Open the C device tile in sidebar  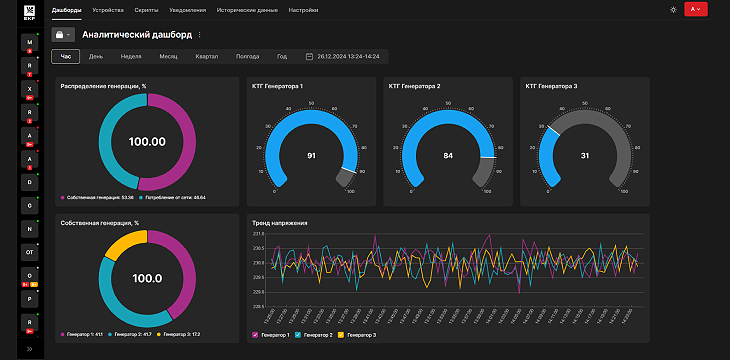click(x=30, y=205)
